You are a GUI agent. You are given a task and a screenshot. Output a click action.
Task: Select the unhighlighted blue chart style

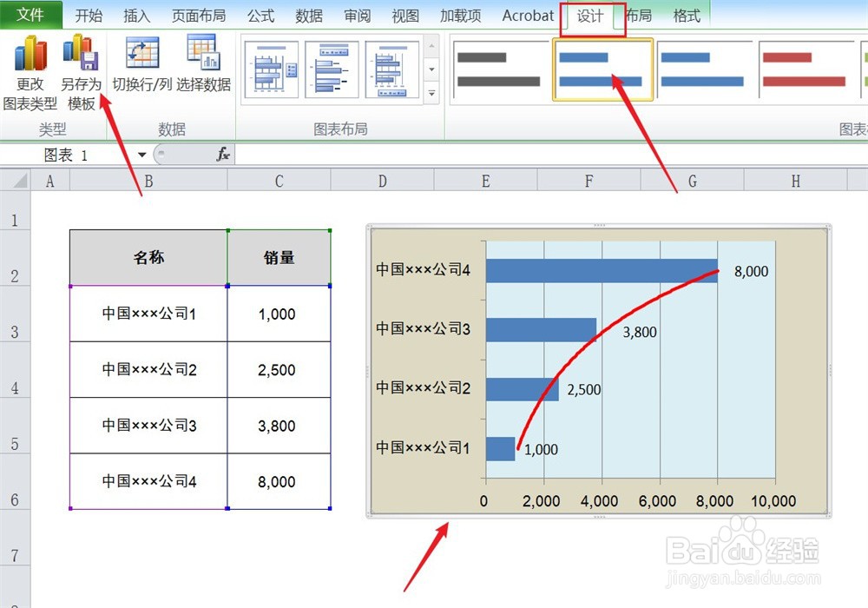pos(703,69)
